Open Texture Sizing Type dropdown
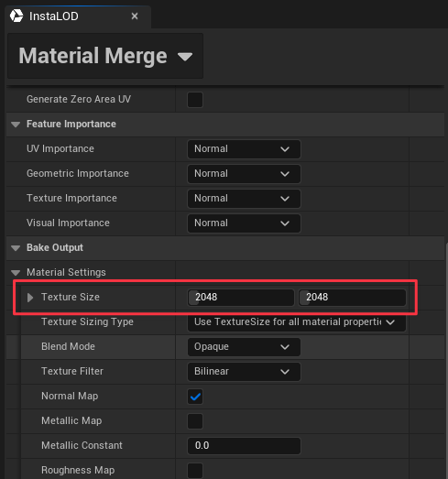448x479 pixels. 297,322
